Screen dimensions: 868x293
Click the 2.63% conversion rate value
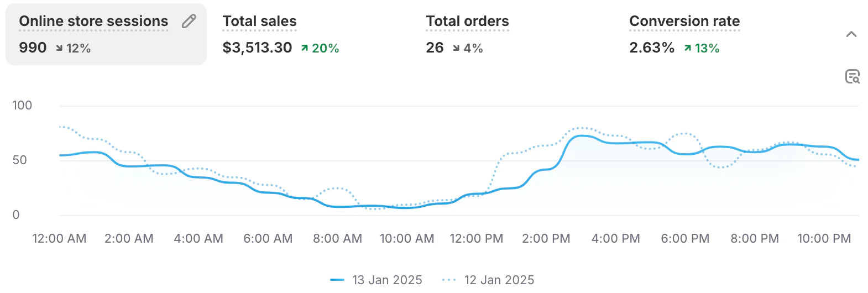pyautogui.click(x=651, y=48)
